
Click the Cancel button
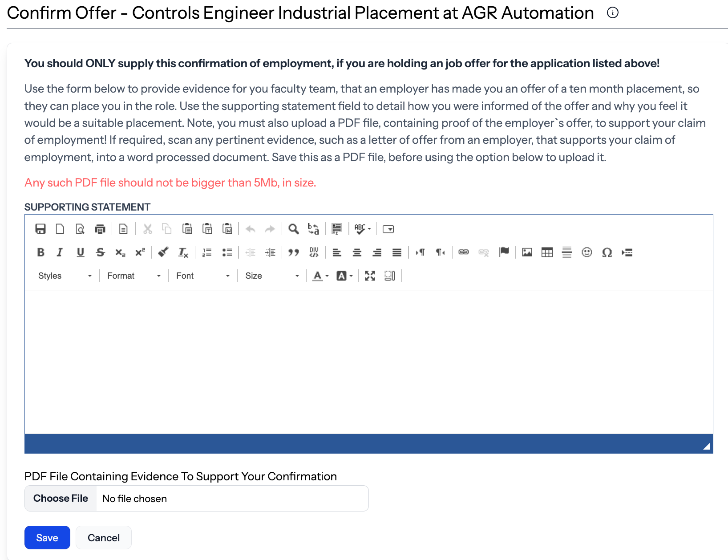[x=104, y=538]
